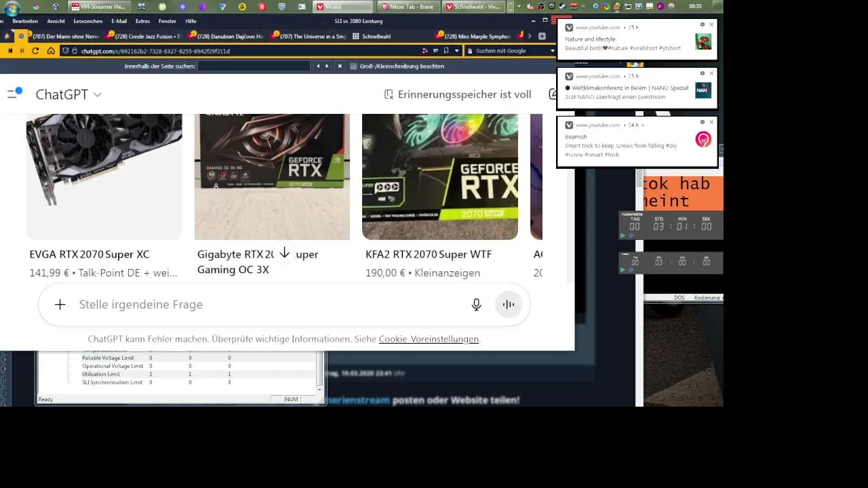The image size is (868, 488).
Task: Open Schnellwahl - Vivaldi taskbar window
Action: [472, 6]
